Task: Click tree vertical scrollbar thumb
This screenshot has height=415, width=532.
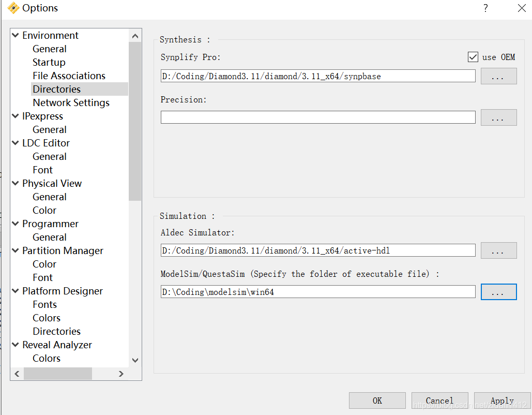Action: click(x=135, y=121)
